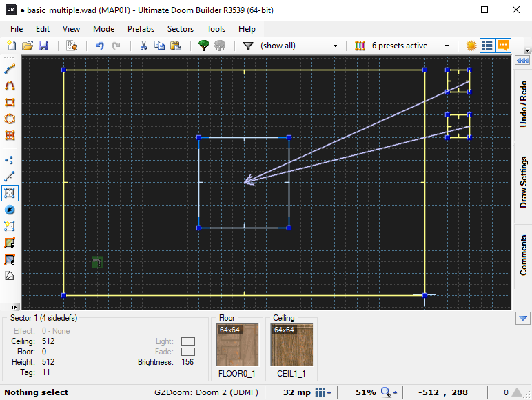
Task: Switch to Vertices mode
Action: tap(10, 160)
